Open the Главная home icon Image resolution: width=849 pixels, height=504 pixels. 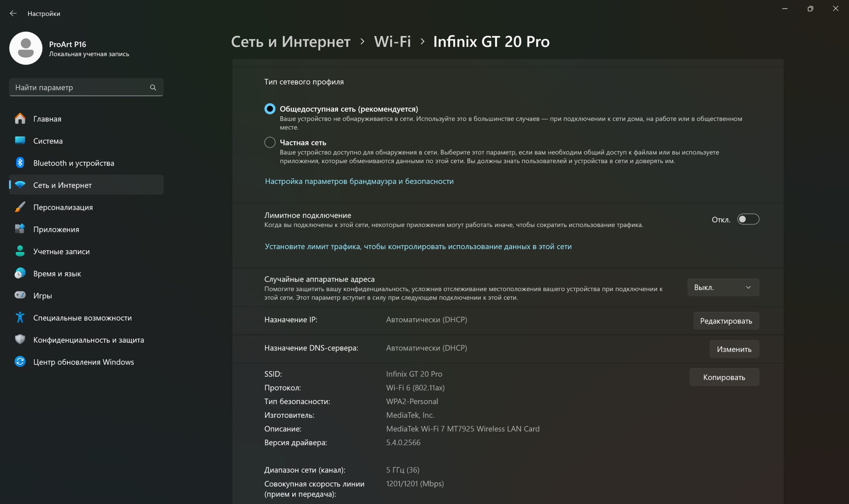point(20,118)
